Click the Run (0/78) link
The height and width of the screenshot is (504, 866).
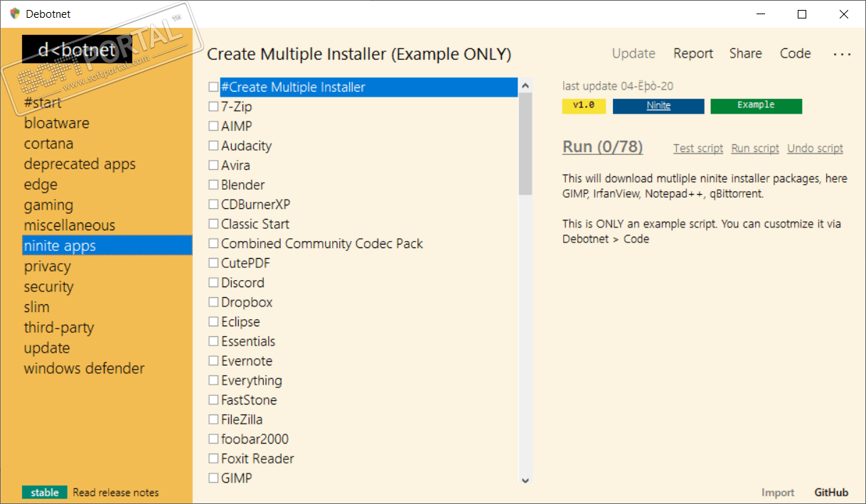tap(602, 147)
